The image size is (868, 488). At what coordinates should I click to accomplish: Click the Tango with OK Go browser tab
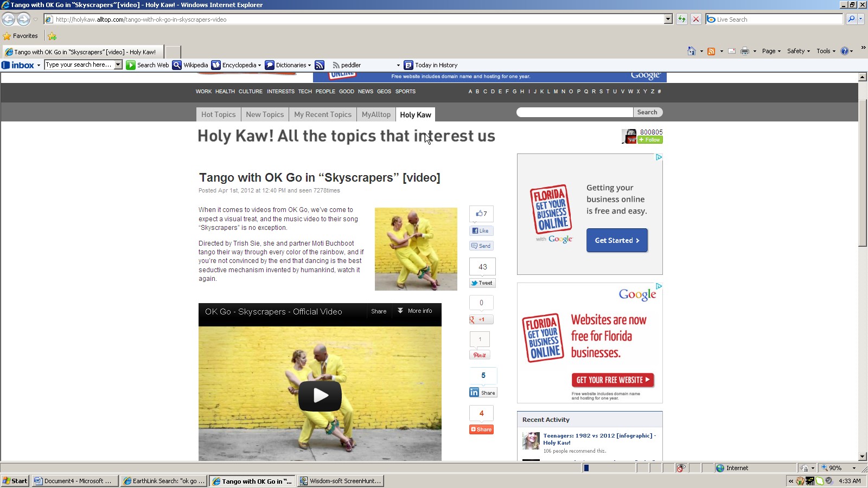(x=82, y=52)
